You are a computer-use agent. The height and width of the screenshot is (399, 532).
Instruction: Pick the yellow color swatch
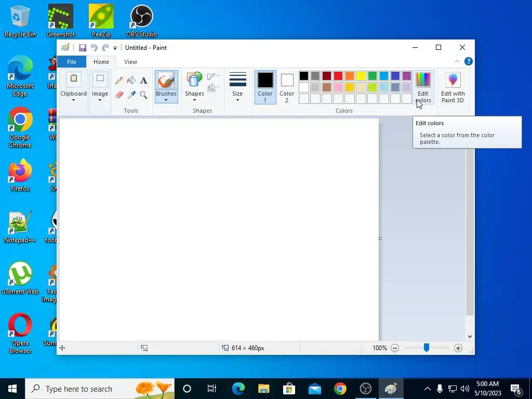361,76
